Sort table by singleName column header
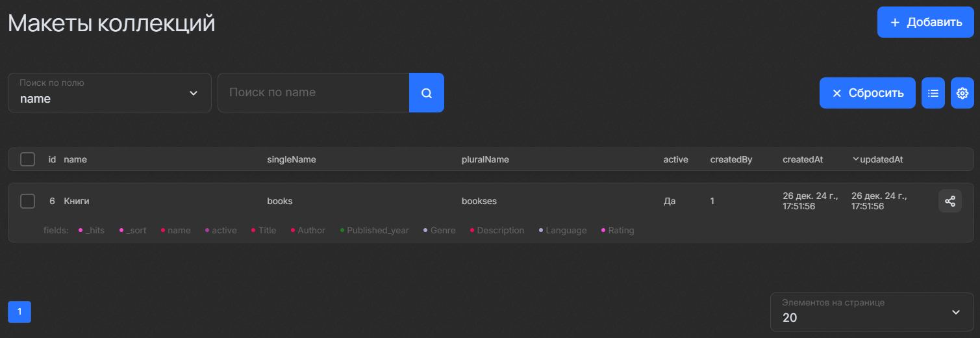 pos(292,159)
